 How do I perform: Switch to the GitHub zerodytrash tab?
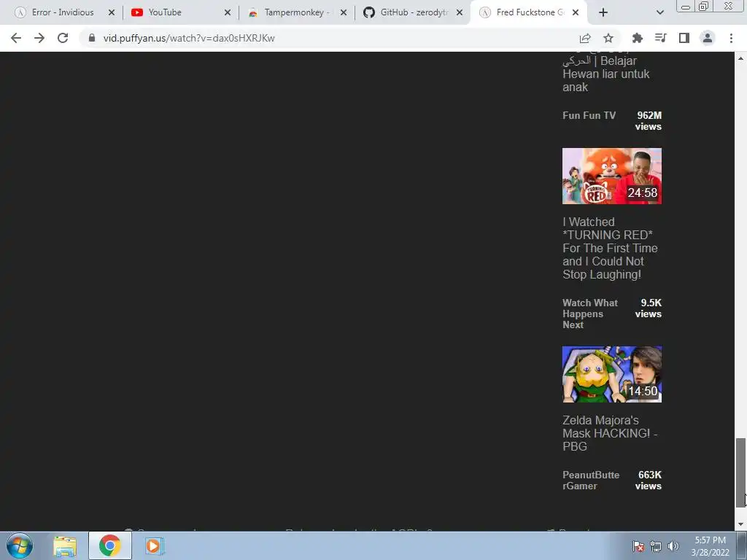(414, 12)
